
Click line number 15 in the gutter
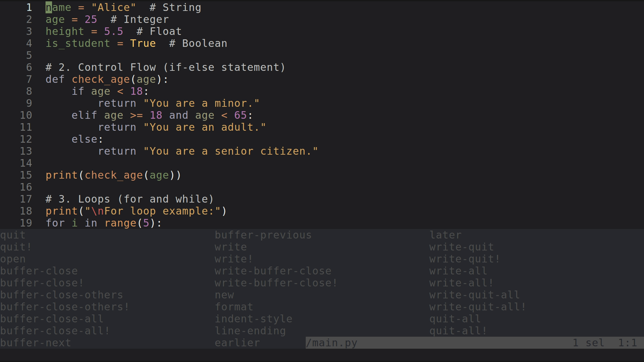coord(26,175)
